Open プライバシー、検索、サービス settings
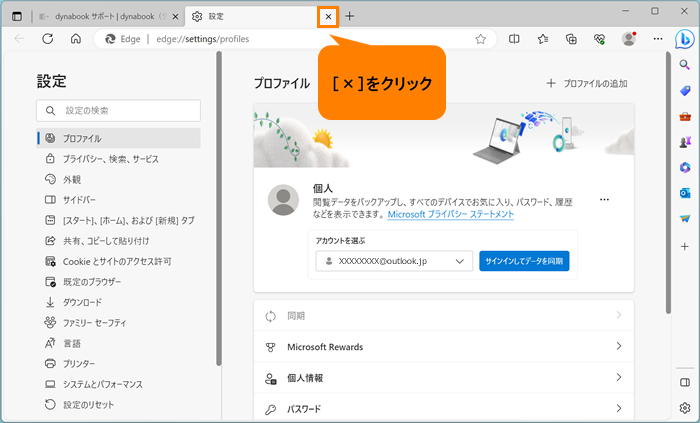700x423 pixels. pyautogui.click(x=118, y=159)
